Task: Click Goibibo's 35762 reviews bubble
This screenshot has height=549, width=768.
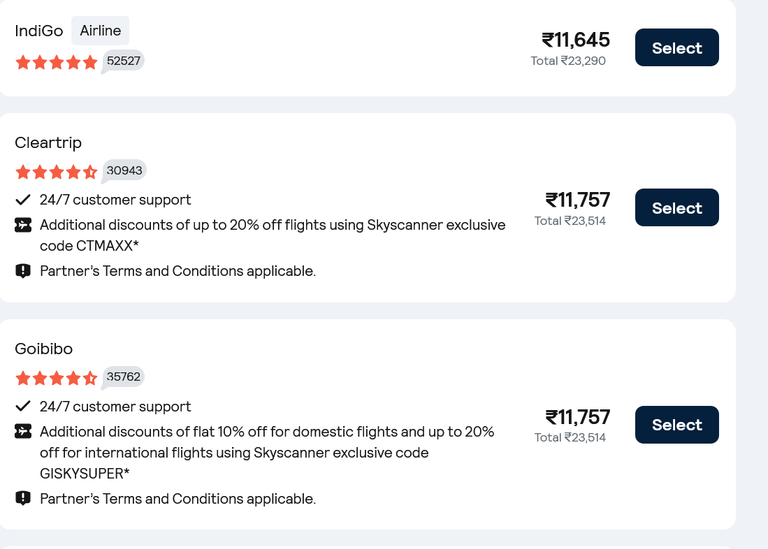Action: [123, 377]
